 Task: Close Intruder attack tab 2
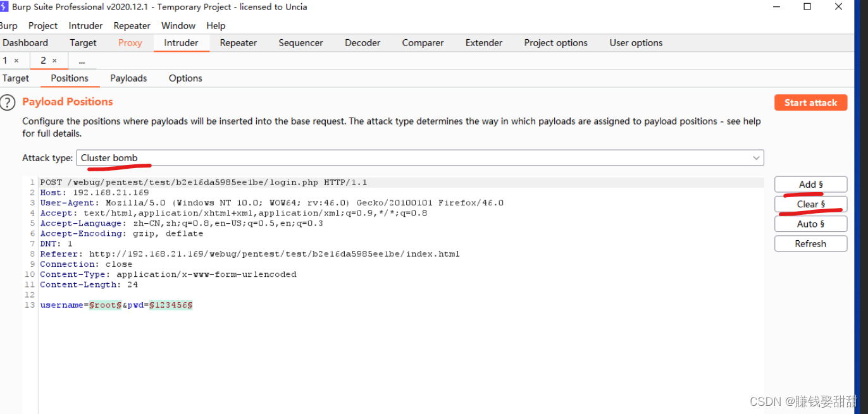coord(54,61)
